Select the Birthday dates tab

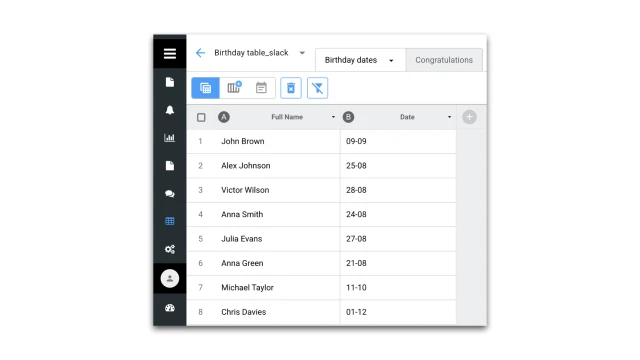[x=359, y=60]
